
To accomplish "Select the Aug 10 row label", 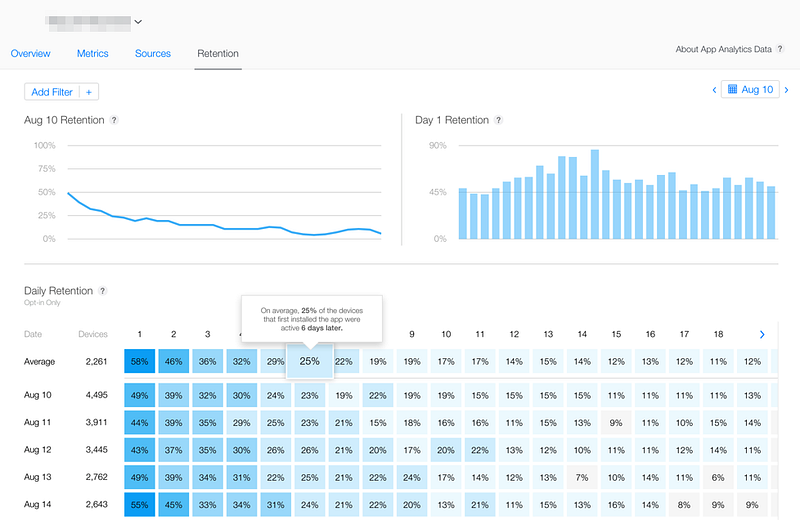I will tap(38, 395).
